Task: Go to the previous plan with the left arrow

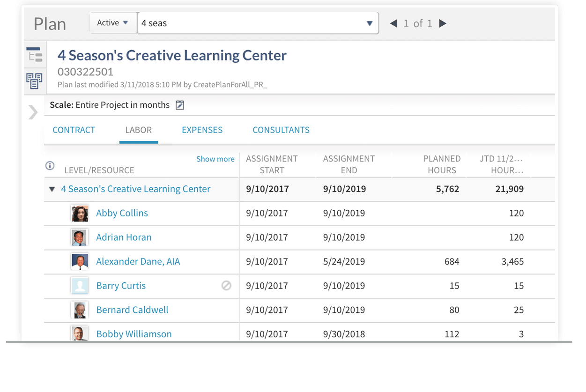Action: tap(393, 23)
